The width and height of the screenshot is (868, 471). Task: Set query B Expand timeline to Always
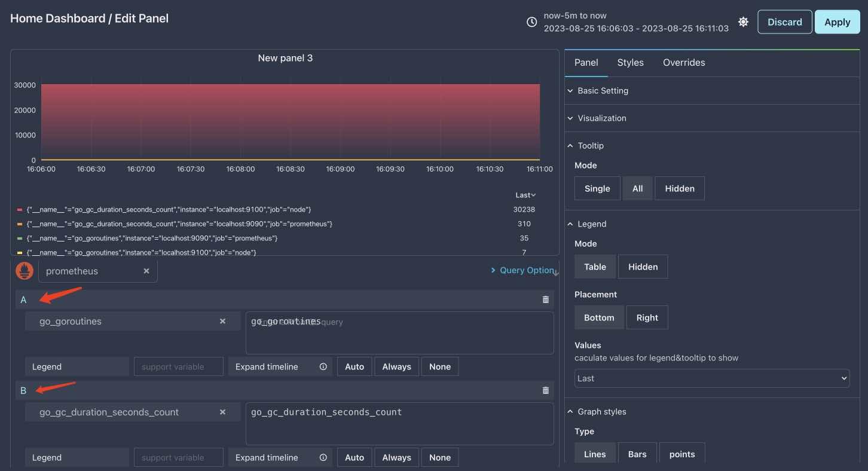coord(396,457)
